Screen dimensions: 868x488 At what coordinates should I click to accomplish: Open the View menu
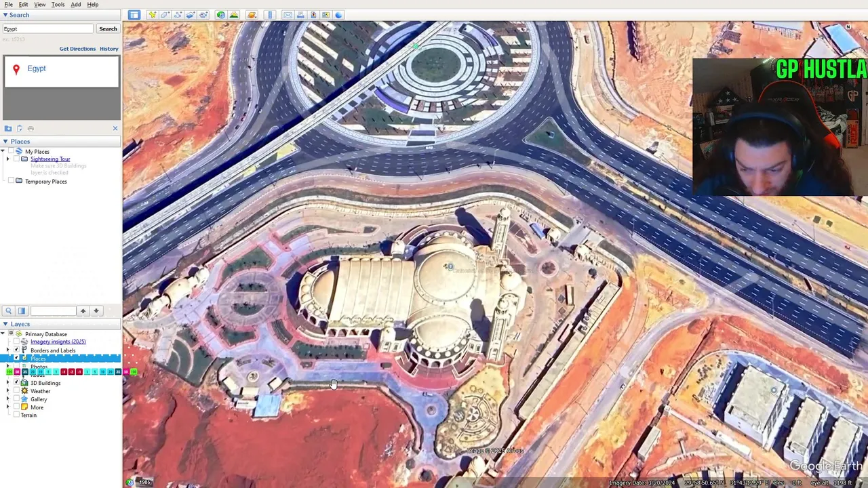pyautogui.click(x=40, y=5)
